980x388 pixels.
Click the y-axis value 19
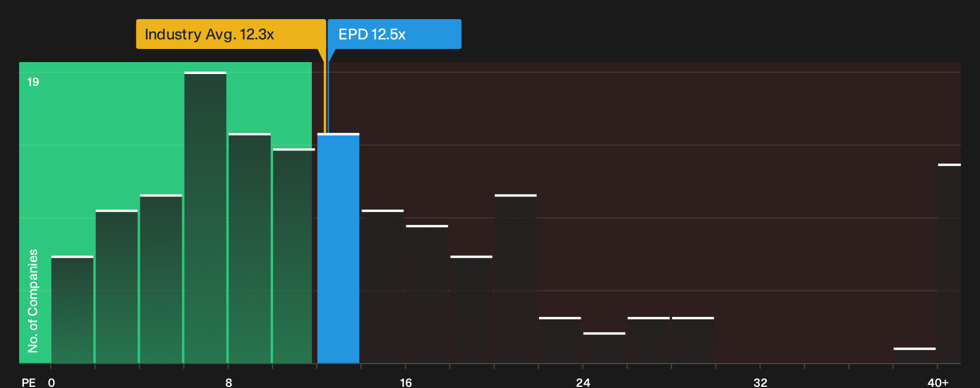coord(33,82)
